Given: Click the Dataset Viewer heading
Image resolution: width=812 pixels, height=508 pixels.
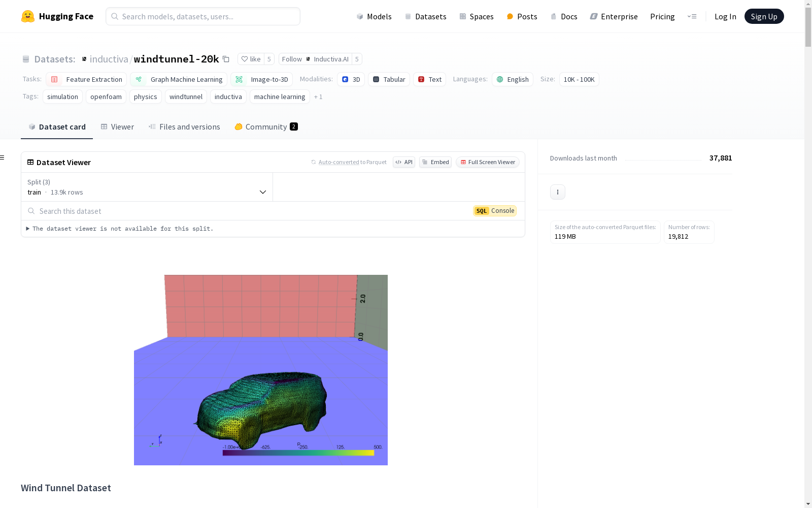Looking at the screenshot, I should (63, 162).
